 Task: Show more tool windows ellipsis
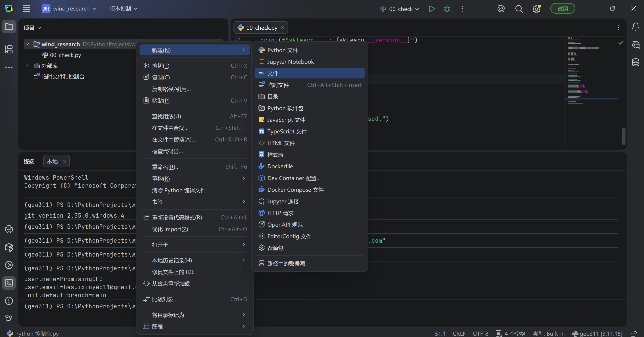click(9, 67)
